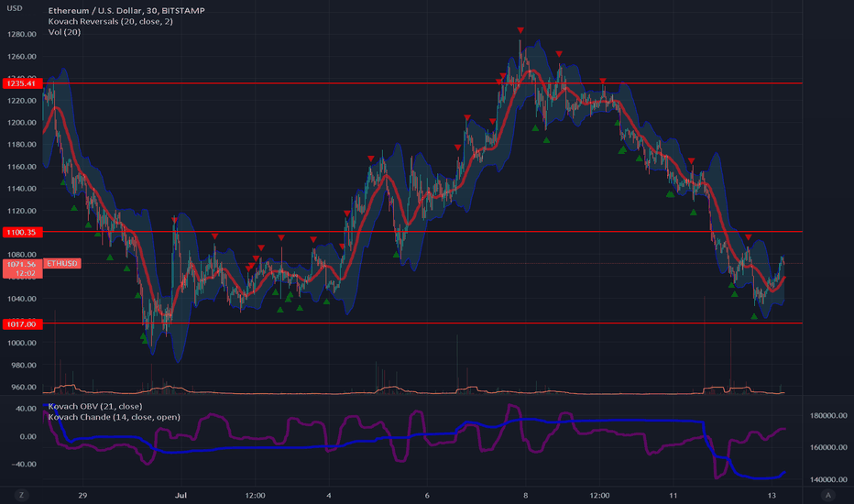Click the Jul label on time axis
The image size is (854, 504).
tap(181, 495)
